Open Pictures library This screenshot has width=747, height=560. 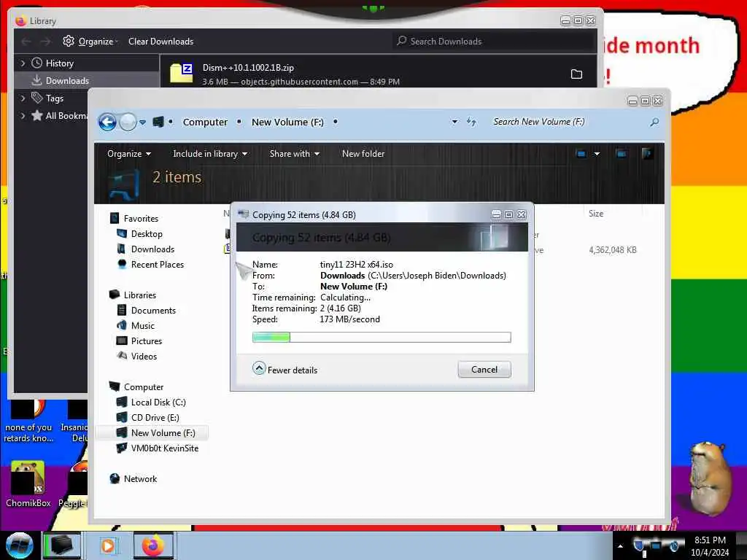[x=146, y=341]
